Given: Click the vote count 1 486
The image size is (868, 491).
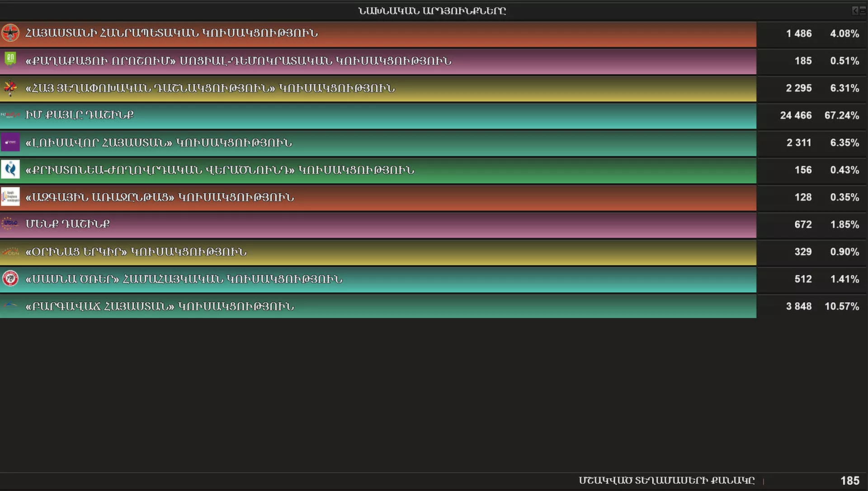Looking at the screenshot, I should click(x=799, y=33).
